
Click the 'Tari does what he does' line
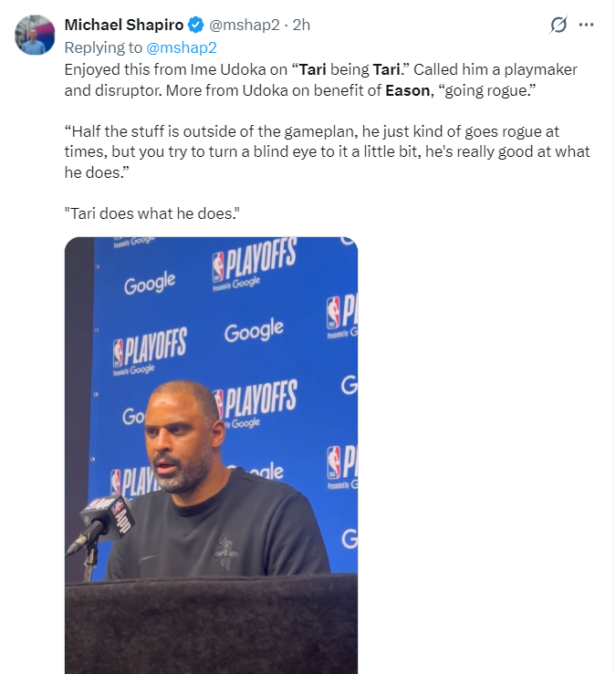[151, 213]
